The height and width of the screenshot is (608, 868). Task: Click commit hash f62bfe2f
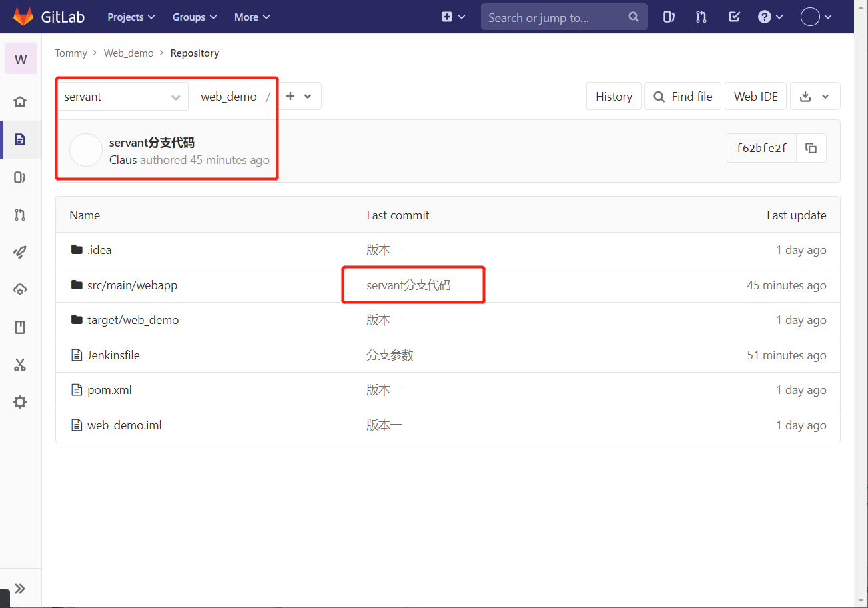(761, 148)
